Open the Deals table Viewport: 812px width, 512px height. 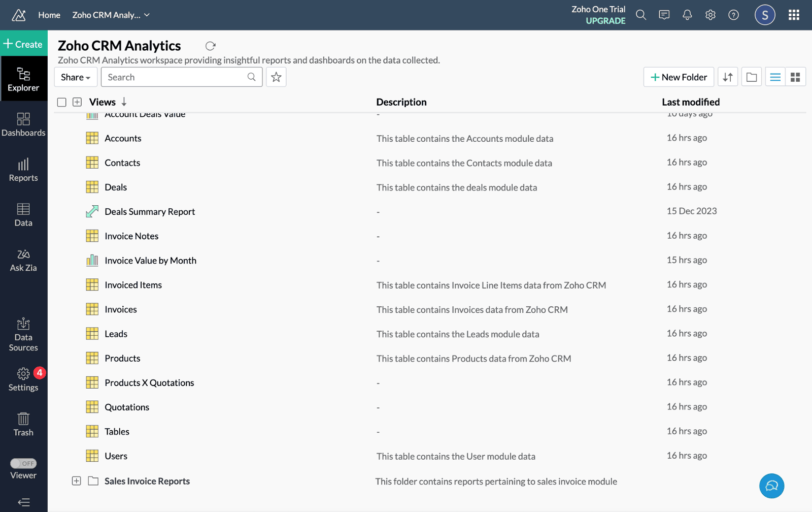pyautogui.click(x=116, y=187)
